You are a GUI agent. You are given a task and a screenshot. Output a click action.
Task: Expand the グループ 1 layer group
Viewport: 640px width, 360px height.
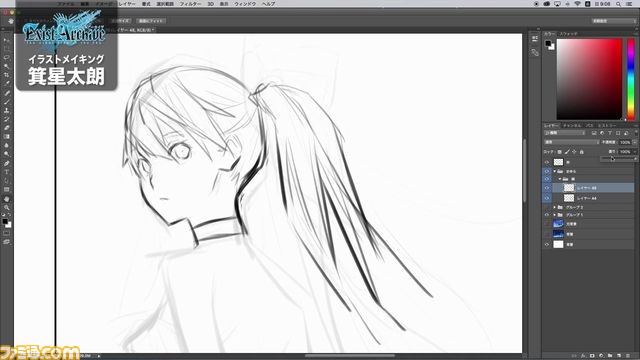pyautogui.click(x=554, y=215)
